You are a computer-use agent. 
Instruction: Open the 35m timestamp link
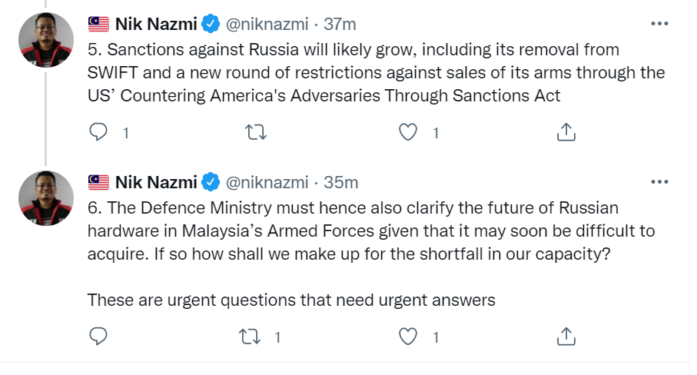pyautogui.click(x=340, y=182)
